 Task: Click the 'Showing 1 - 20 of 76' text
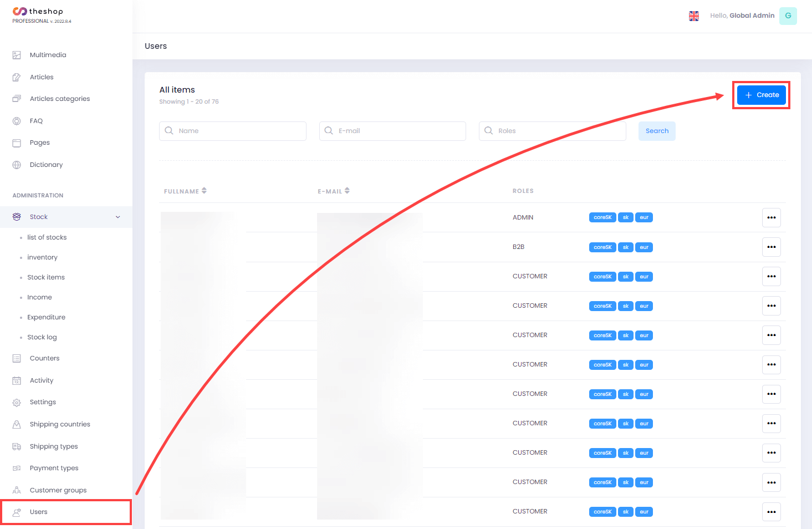(189, 101)
